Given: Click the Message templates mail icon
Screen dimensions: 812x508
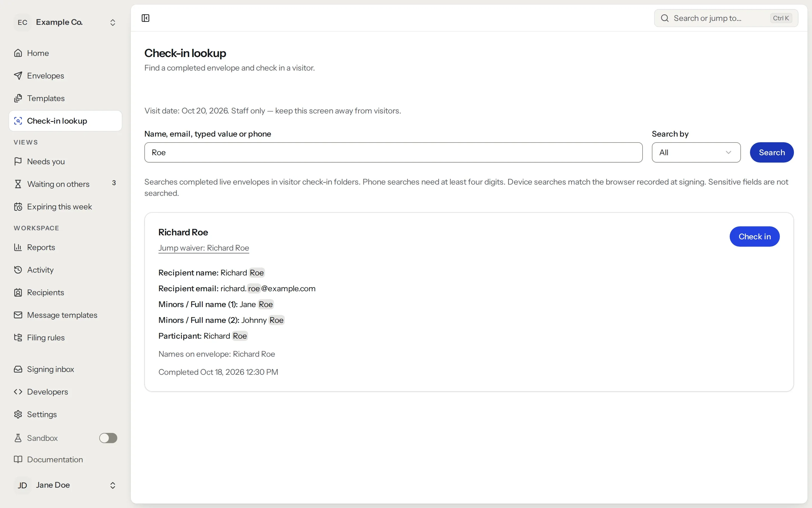Looking at the screenshot, I should click(18, 315).
